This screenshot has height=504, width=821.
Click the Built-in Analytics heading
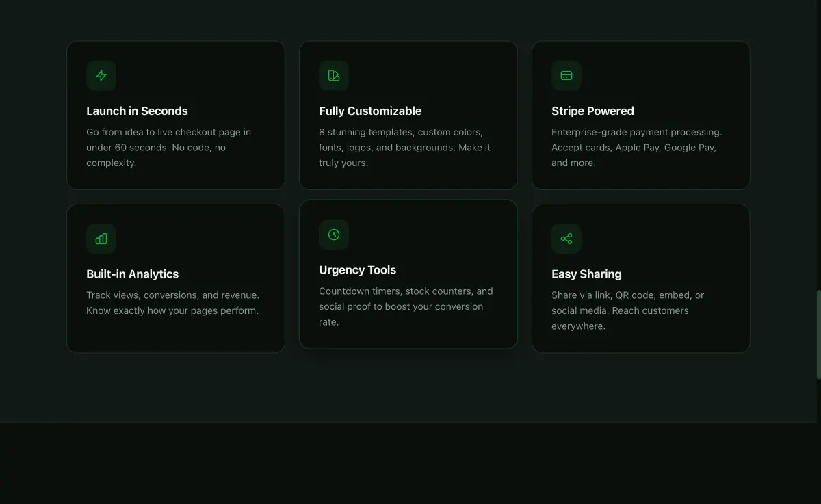coord(132,274)
